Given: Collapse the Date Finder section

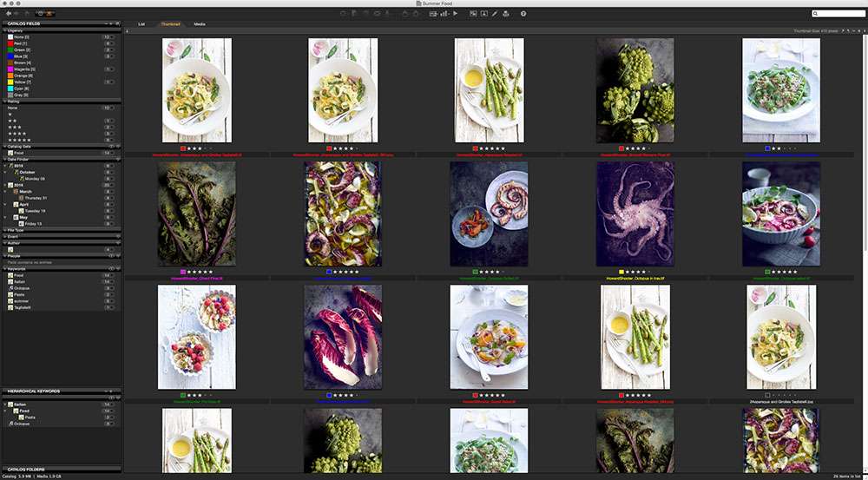Looking at the screenshot, I should [4, 160].
